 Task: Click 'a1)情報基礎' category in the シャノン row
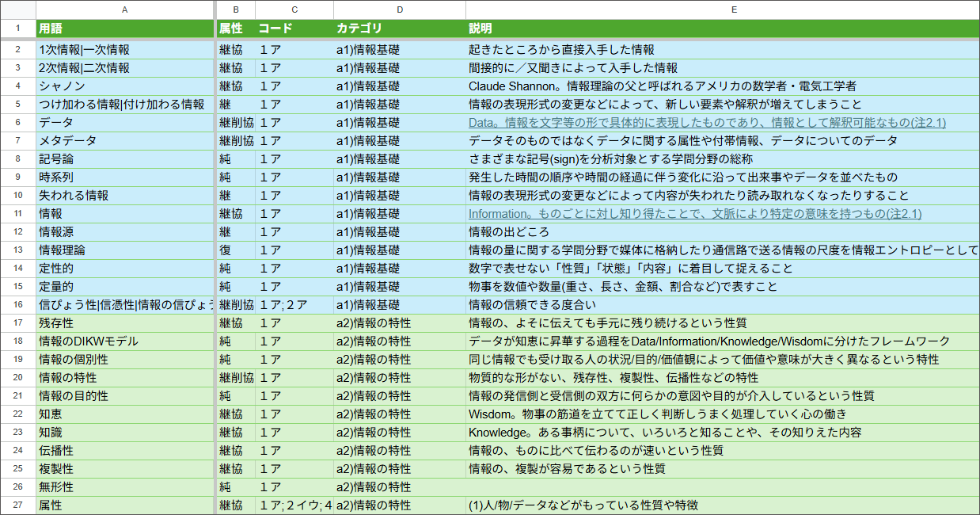click(x=400, y=86)
